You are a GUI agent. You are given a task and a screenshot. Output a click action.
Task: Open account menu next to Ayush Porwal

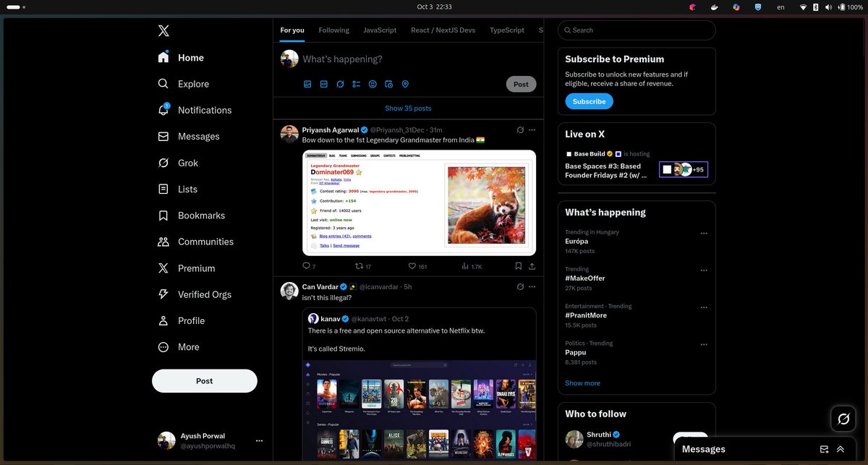pos(259,440)
